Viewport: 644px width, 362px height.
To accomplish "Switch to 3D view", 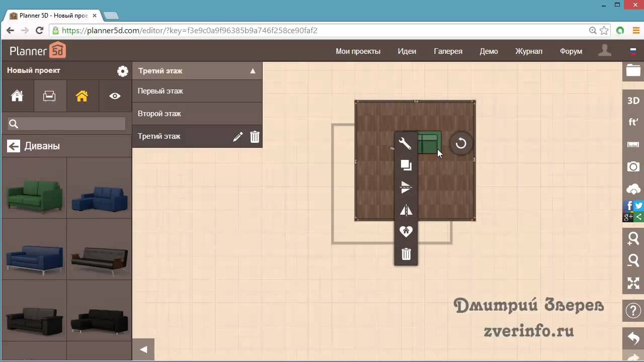I will [x=633, y=101].
